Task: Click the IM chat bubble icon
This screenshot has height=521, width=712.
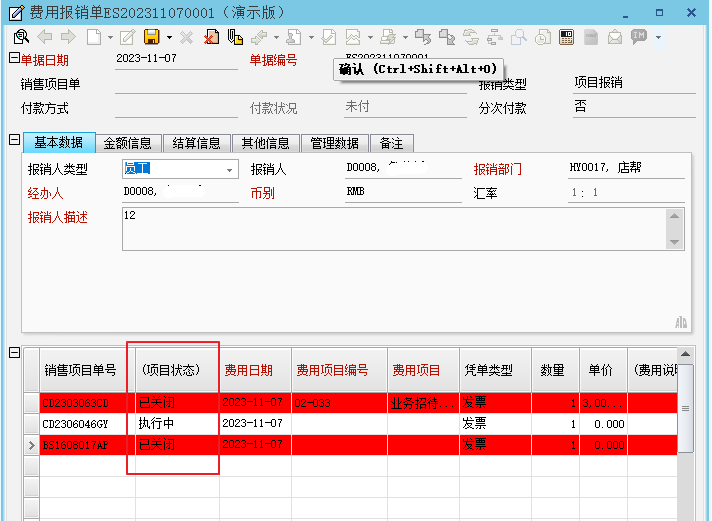Action: click(x=638, y=37)
